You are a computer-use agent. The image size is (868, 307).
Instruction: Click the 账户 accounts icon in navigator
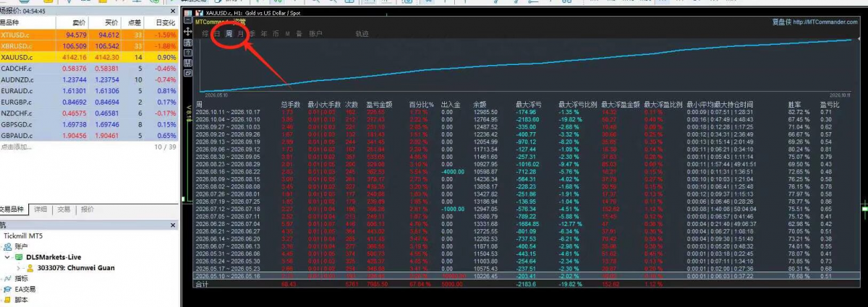tap(9, 246)
